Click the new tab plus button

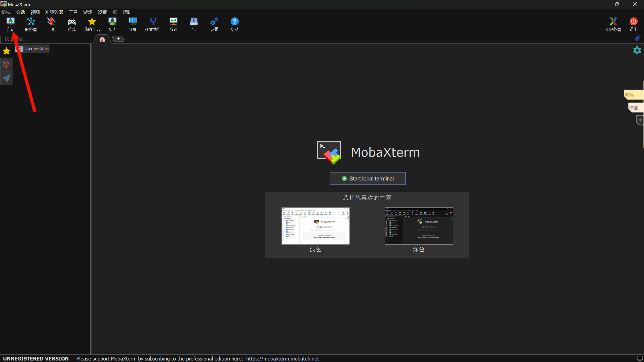tap(118, 39)
